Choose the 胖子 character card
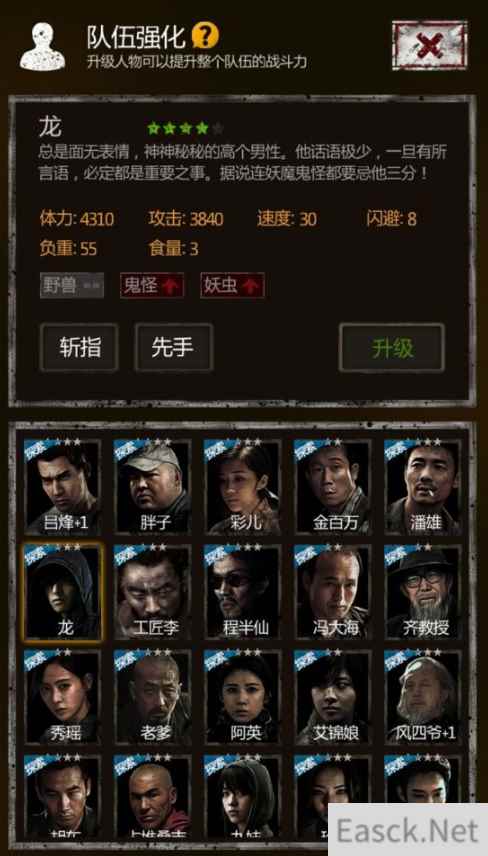488x856 pixels. click(x=153, y=487)
